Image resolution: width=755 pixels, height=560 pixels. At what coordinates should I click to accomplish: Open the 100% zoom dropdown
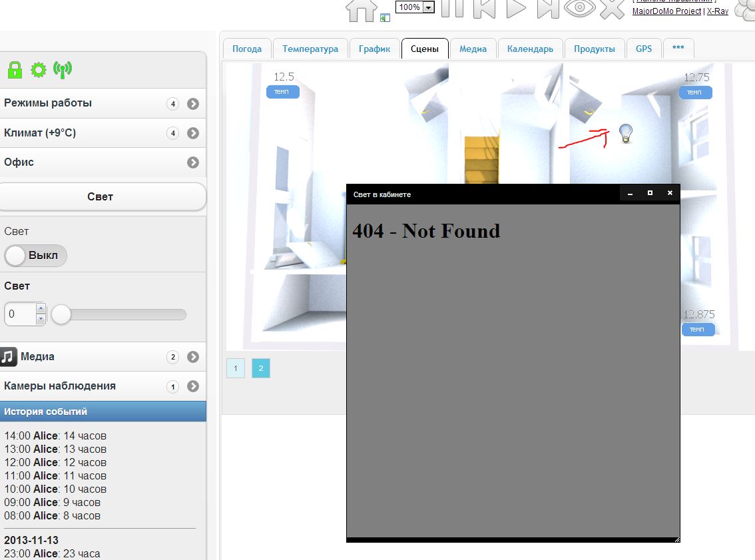tap(428, 7)
